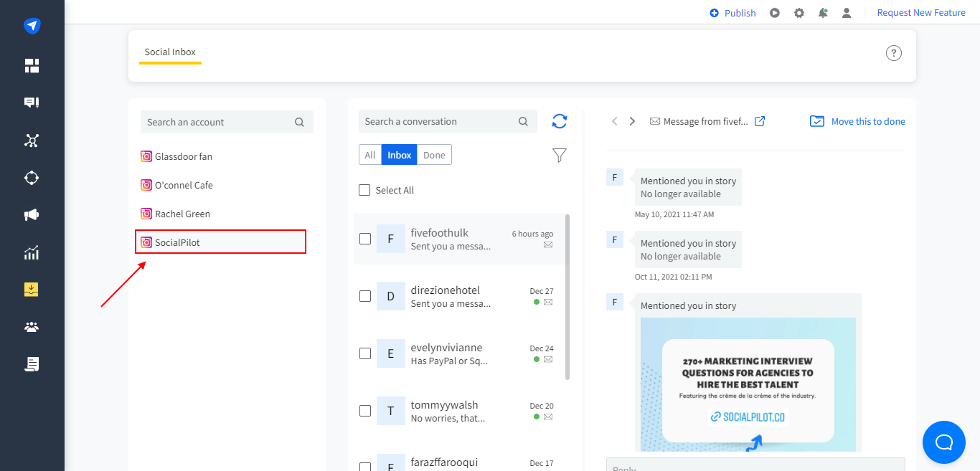Open the posts speech-bubble icon in sidebar

(x=32, y=103)
